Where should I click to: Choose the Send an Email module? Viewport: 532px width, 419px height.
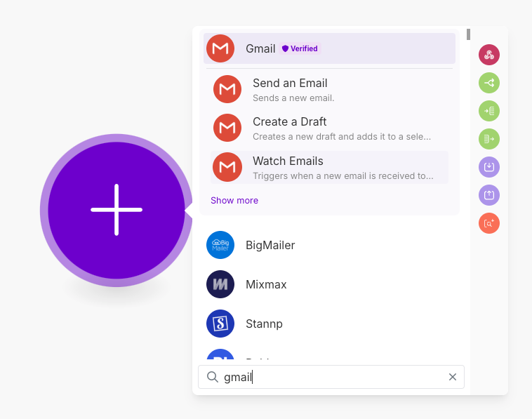coord(329,90)
